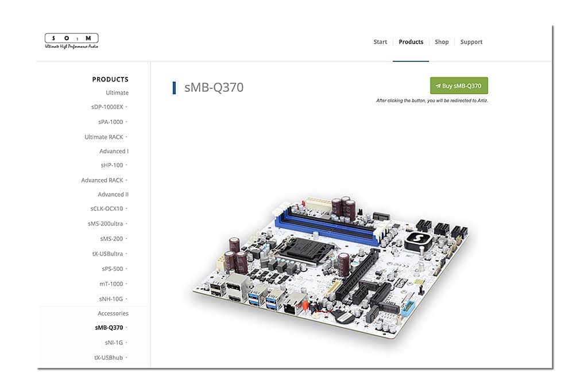Click the sMB-Q370 motherboard image
This screenshot has height=392, width=588.
click(x=331, y=266)
